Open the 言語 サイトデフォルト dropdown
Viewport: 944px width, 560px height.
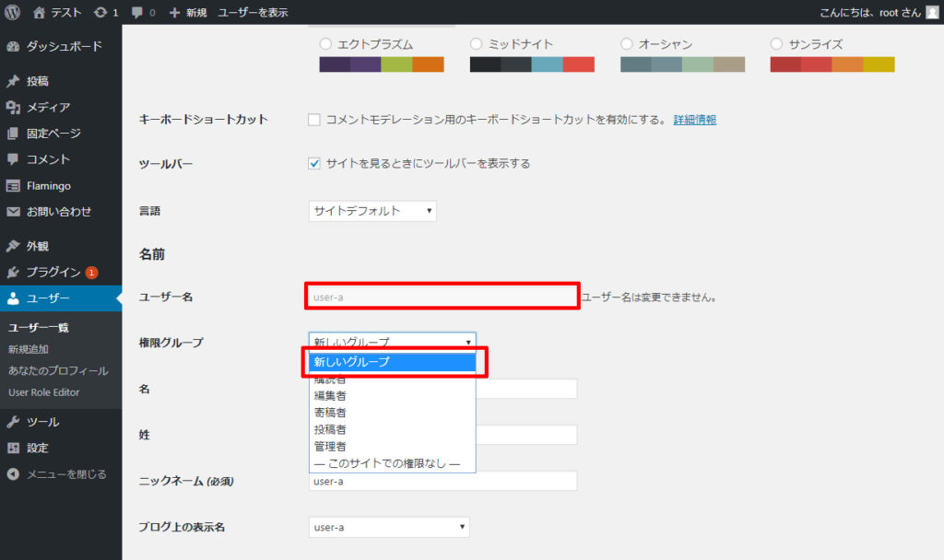tap(372, 211)
